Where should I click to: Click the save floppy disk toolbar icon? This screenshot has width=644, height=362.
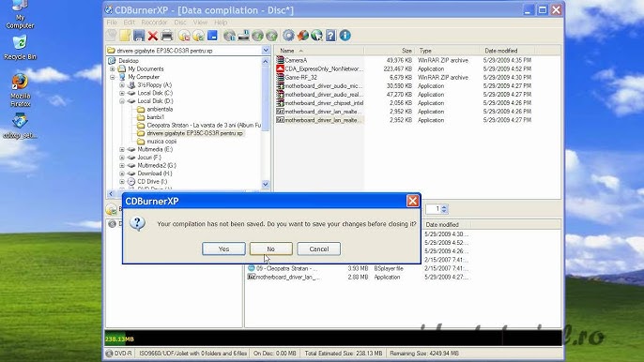tap(139, 36)
